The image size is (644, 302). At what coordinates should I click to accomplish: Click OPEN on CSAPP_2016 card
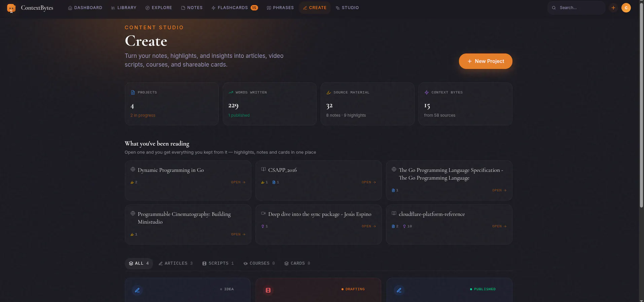coord(369,182)
